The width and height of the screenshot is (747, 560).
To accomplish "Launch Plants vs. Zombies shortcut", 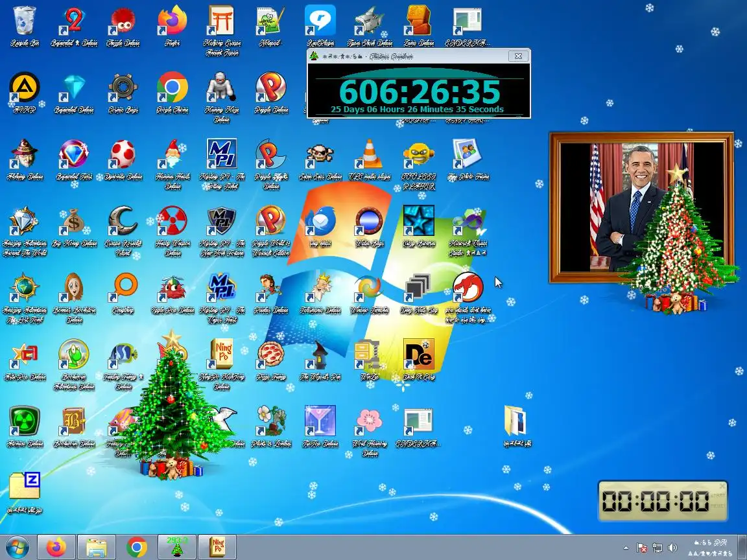I will pyautogui.click(x=271, y=426).
